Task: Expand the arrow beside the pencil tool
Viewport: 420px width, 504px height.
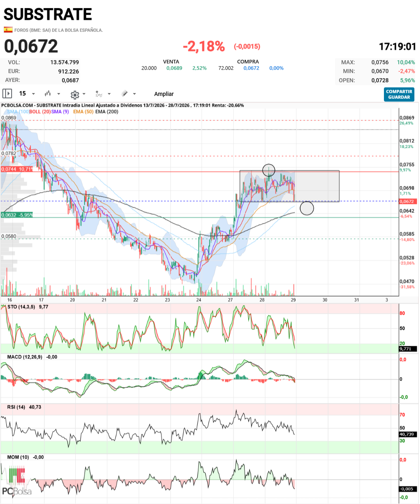Action: click(x=134, y=94)
